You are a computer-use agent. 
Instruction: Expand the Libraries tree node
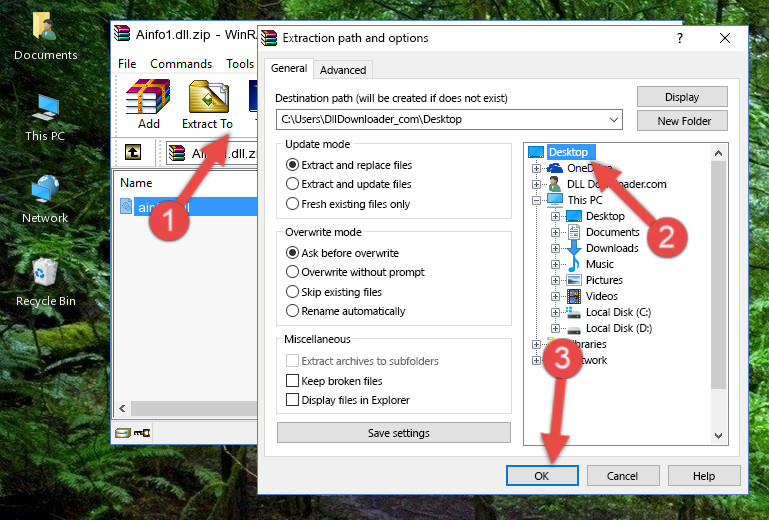click(536, 344)
